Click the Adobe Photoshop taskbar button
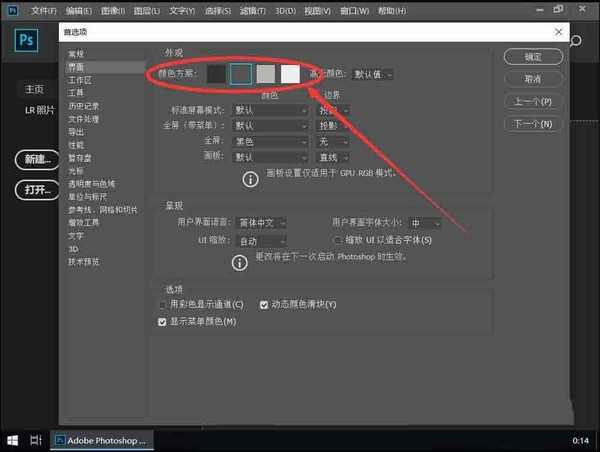 [100, 440]
